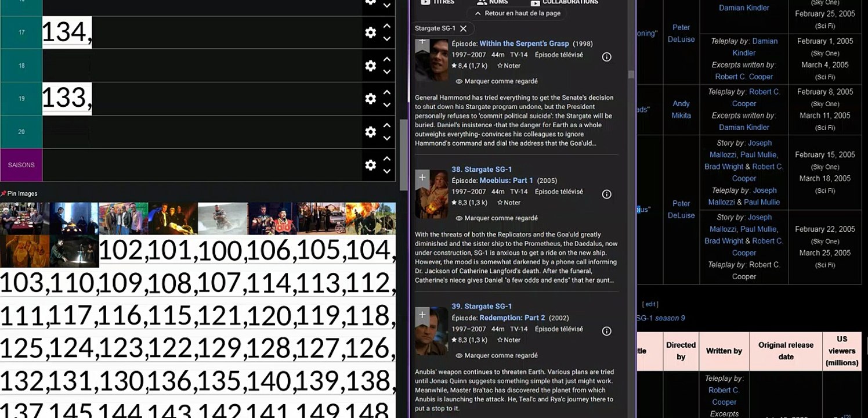Move tier row 19 down with its arrow
Viewport: 868px width, 418px height.
click(x=386, y=105)
